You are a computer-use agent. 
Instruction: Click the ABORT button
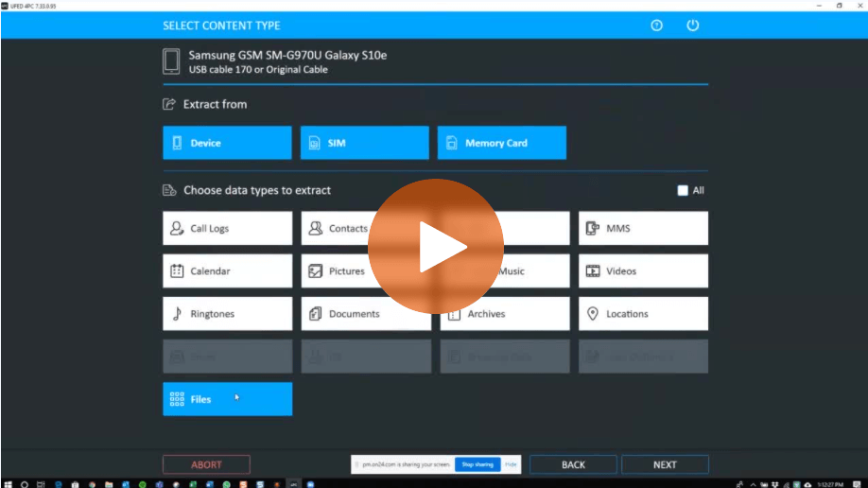[x=206, y=464]
